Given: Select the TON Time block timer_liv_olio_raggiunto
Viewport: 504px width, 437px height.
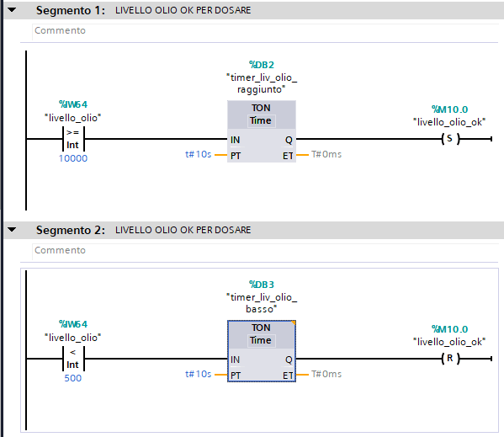Looking at the screenshot, I should tap(262, 131).
